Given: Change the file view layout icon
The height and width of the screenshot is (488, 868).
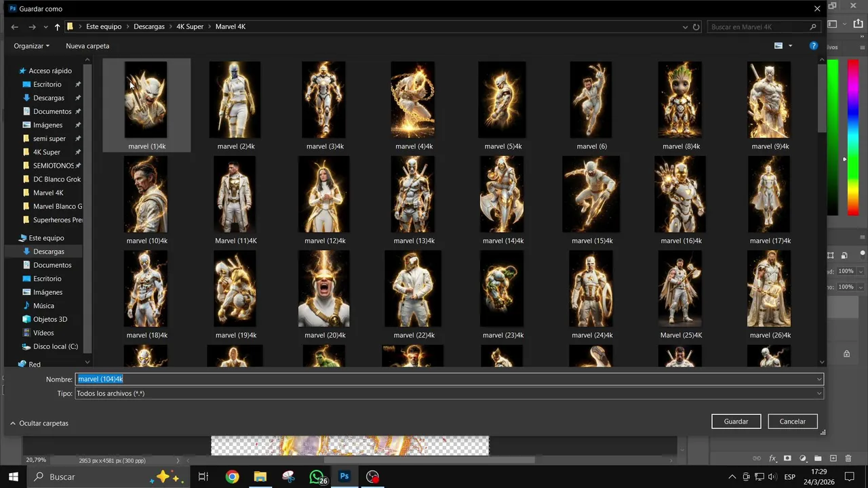Looking at the screenshot, I should pos(778,46).
